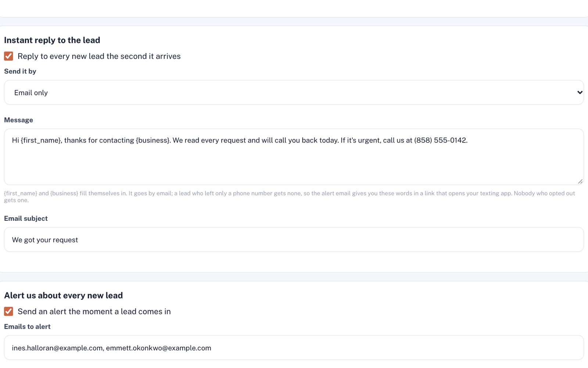The image size is (588, 368).
Task: Click the help text about {first_name} and {business}
Action: coord(290,197)
